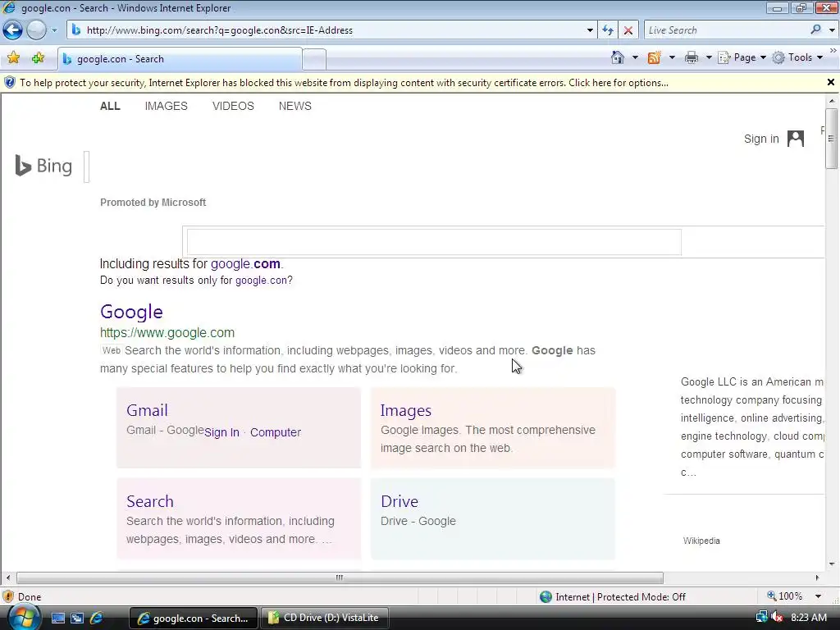Expand the Feeds dropdown arrow
840x630 pixels.
[x=672, y=57]
